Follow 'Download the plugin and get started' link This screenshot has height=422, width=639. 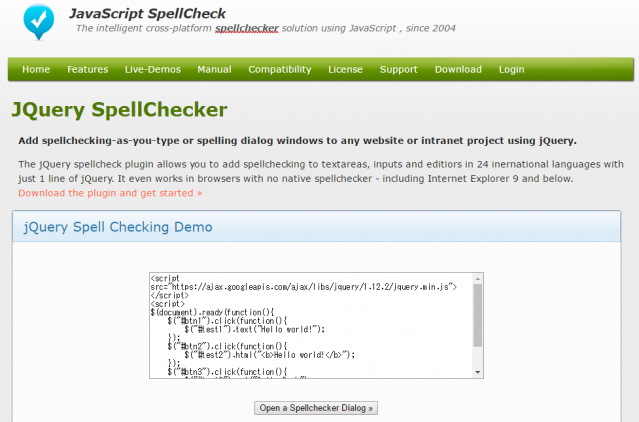click(x=110, y=193)
